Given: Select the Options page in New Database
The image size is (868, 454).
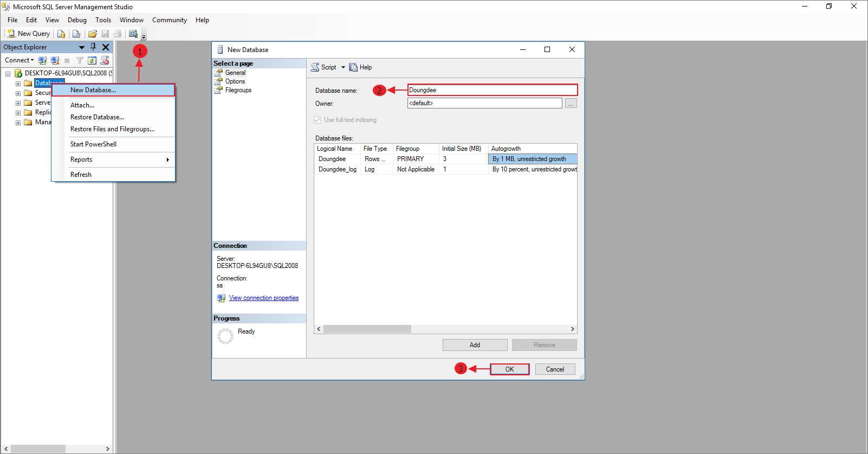Looking at the screenshot, I should click(235, 81).
